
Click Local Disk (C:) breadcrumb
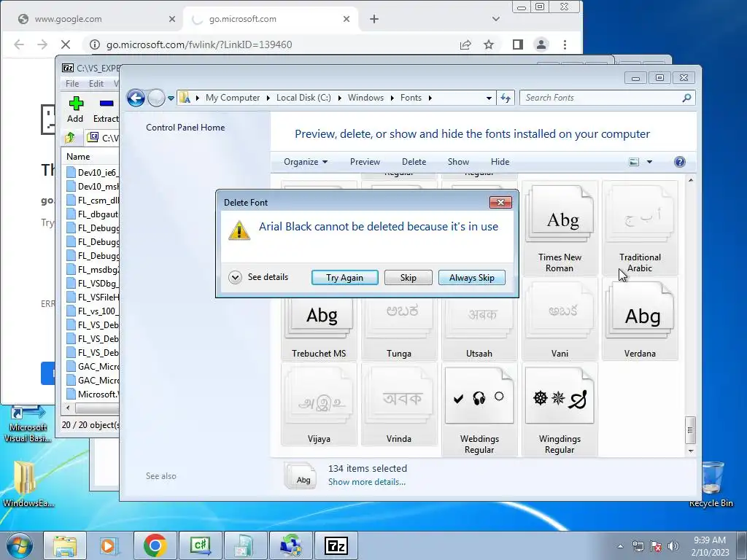(x=303, y=98)
